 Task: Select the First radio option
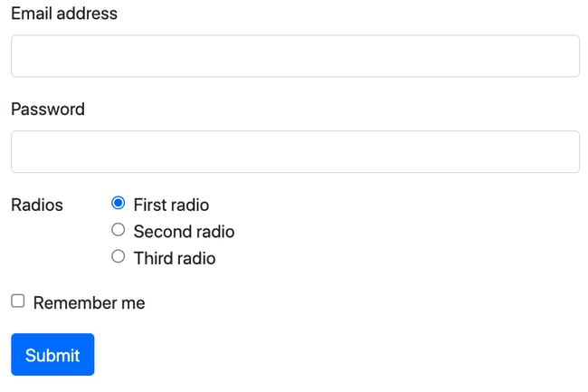pos(118,204)
